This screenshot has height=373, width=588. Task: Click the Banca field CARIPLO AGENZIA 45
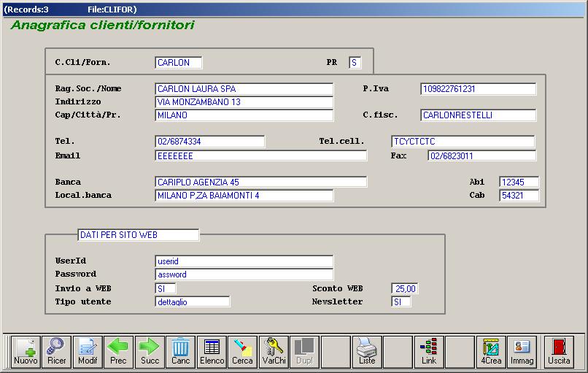point(260,182)
